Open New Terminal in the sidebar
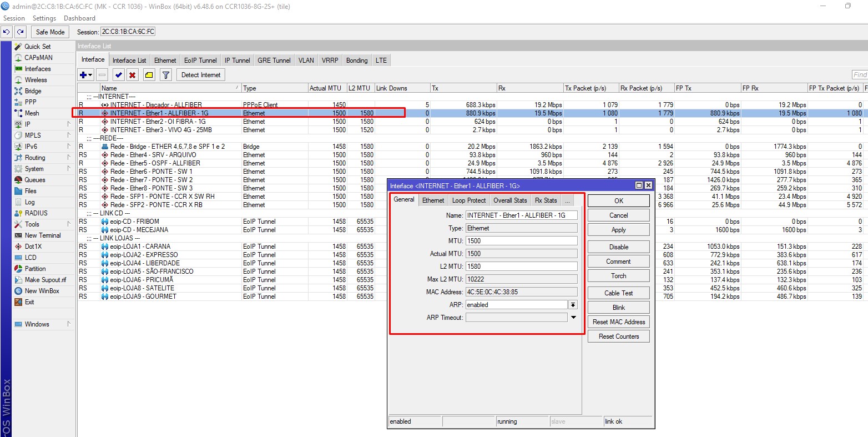 coord(42,235)
